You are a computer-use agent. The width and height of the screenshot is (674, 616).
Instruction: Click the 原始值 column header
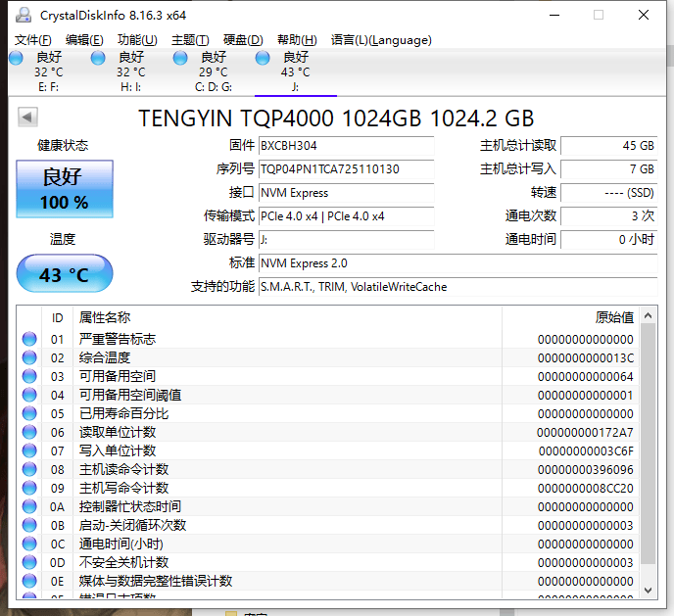point(570,317)
